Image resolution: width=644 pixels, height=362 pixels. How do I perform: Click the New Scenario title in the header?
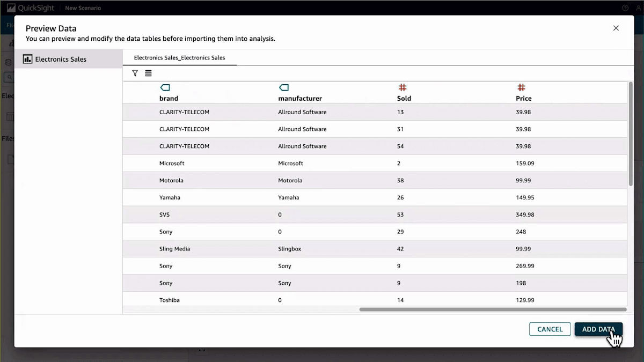[x=83, y=8]
